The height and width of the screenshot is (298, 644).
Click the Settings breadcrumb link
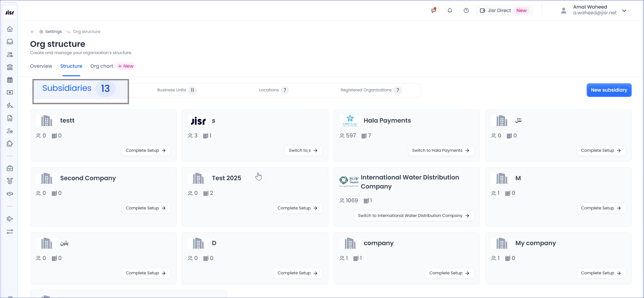pyautogui.click(x=51, y=32)
